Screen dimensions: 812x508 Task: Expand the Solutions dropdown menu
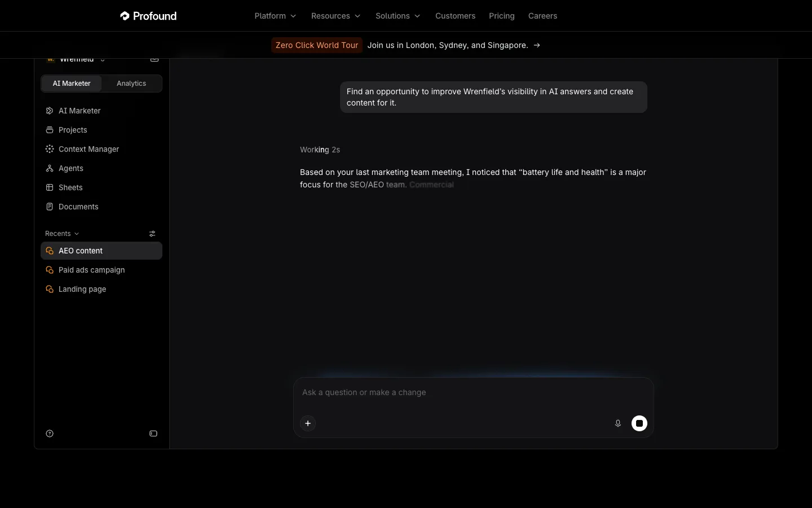(x=398, y=16)
